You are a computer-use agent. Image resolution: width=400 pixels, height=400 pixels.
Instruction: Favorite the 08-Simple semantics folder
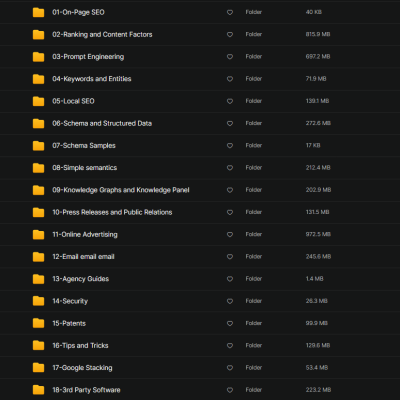[230, 168]
